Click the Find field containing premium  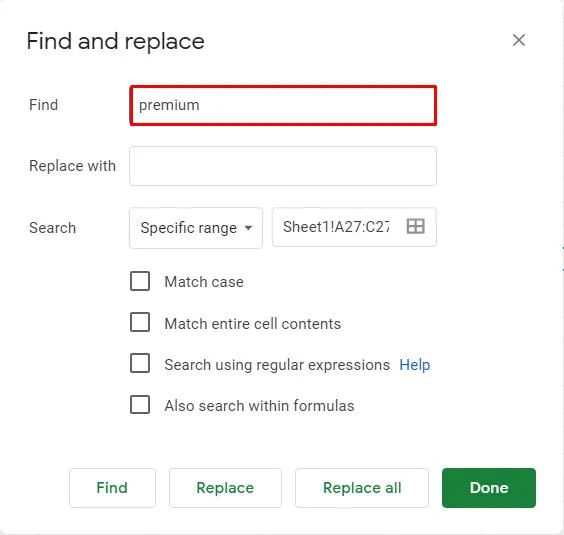point(283,105)
